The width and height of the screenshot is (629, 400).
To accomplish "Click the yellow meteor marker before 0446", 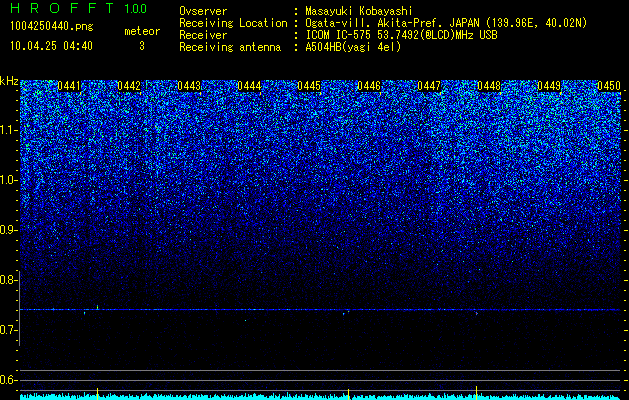I will [x=348, y=394].
